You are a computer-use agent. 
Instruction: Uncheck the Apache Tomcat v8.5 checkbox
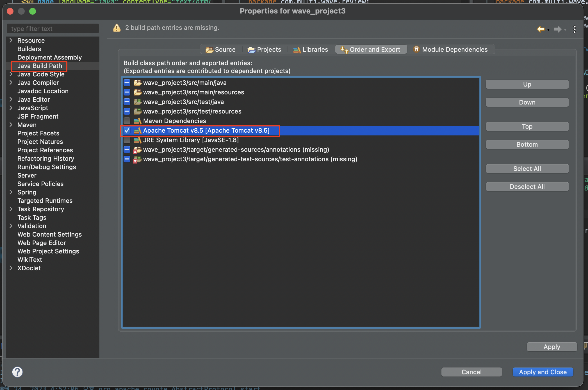click(127, 131)
